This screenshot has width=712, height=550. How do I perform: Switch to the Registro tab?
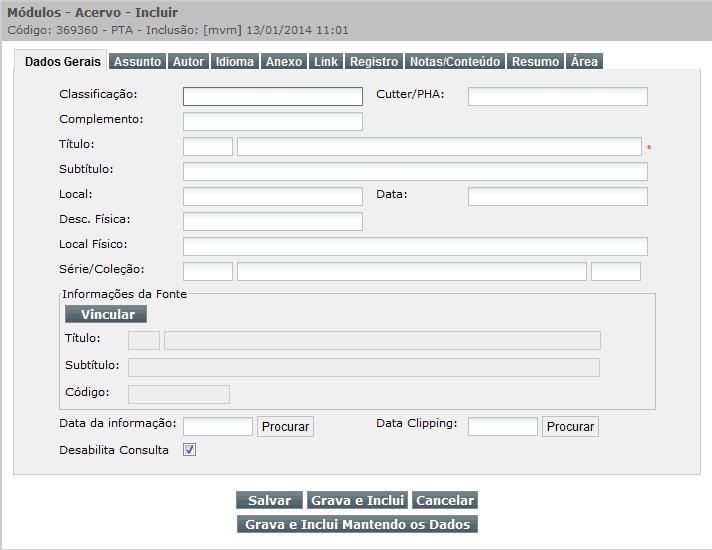pyautogui.click(x=374, y=61)
